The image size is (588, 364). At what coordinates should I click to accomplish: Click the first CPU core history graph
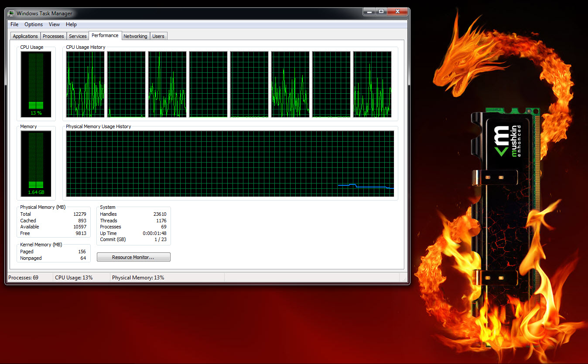coord(85,84)
